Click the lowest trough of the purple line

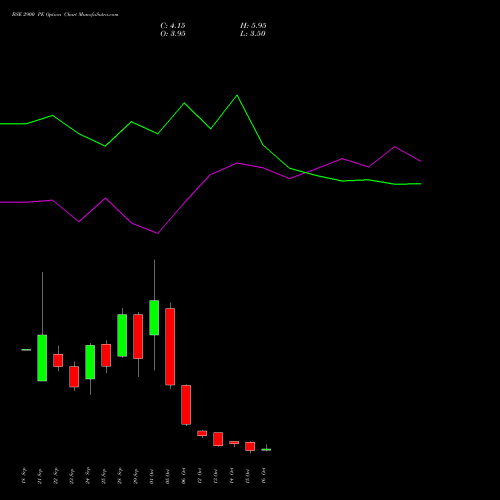157,233
